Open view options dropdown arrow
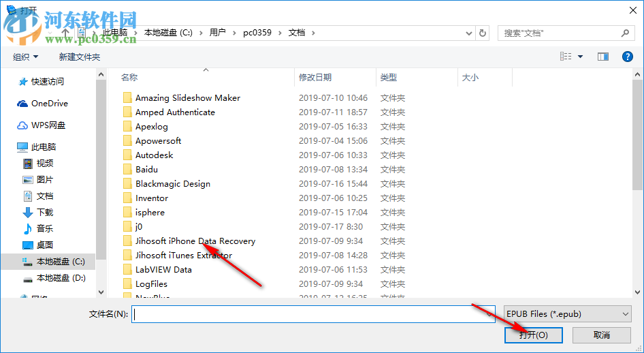 point(580,57)
